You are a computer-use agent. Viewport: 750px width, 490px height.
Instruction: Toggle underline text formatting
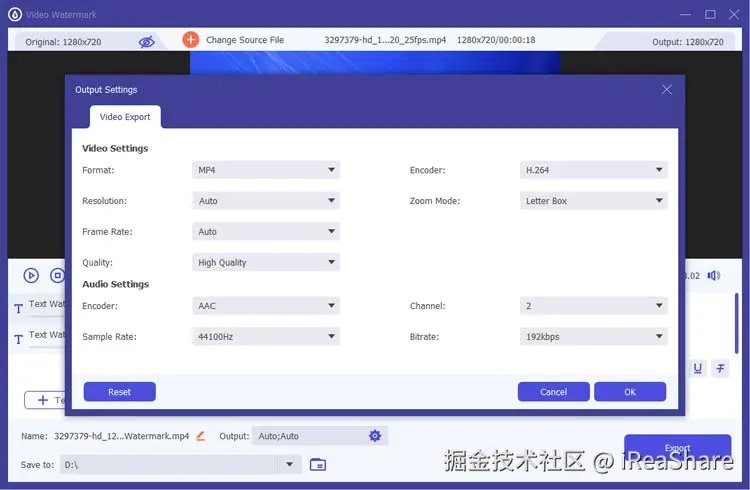tap(698, 368)
